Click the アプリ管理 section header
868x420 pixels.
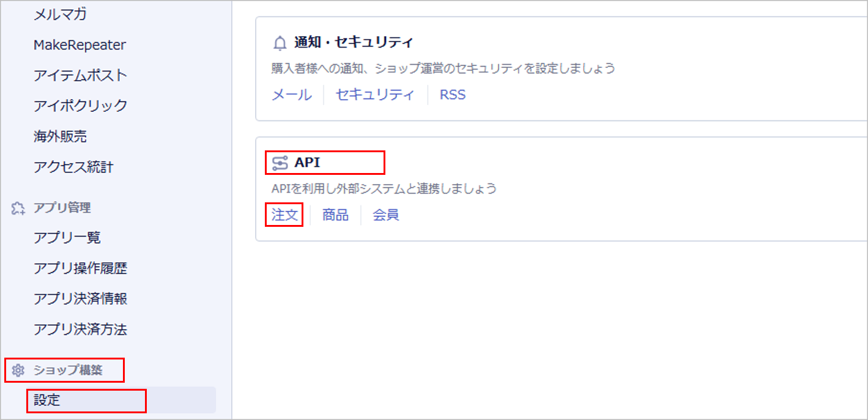[62, 208]
